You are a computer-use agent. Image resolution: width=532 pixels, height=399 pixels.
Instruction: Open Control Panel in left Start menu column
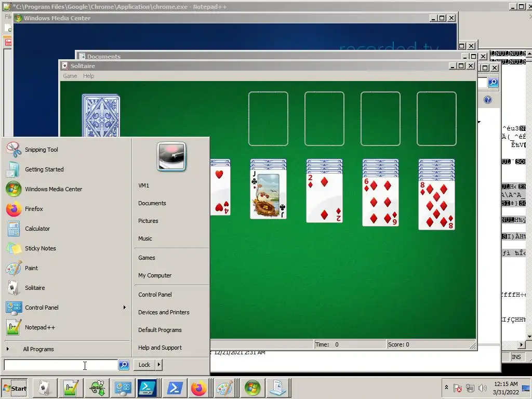tap(42, 308)
